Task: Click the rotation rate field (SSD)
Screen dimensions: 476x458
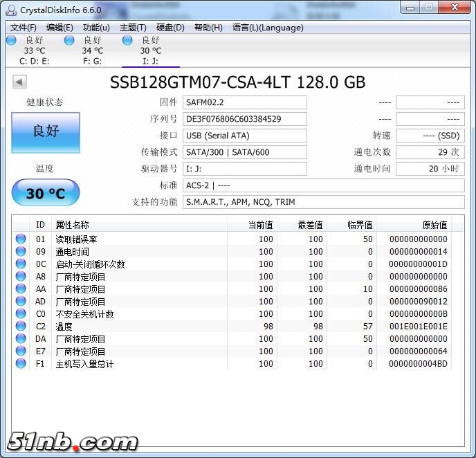Action: click(430, 136)
